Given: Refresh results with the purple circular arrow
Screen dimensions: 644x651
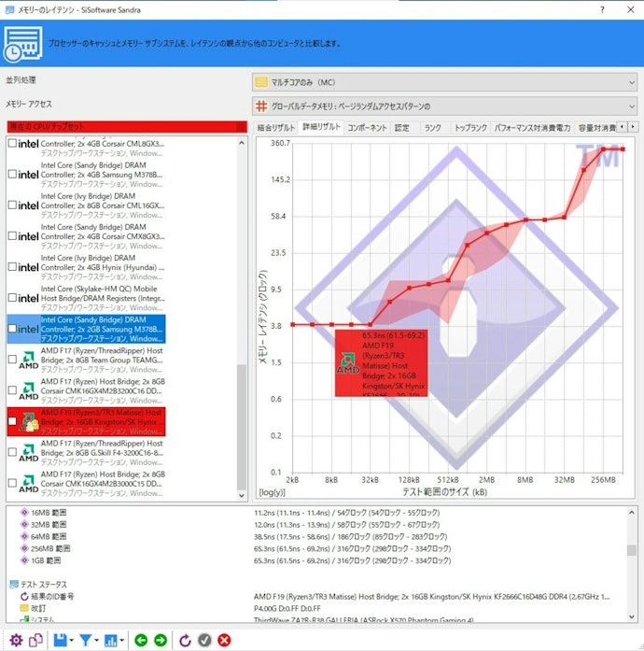Looking at the screenshot, I should tap(185, 640).
